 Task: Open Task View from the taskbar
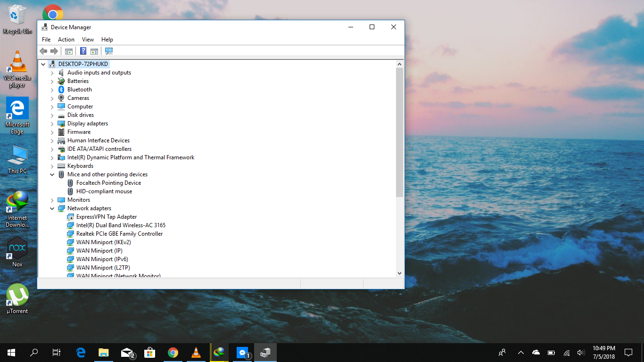pyautogui.click(x=57, y=353)
